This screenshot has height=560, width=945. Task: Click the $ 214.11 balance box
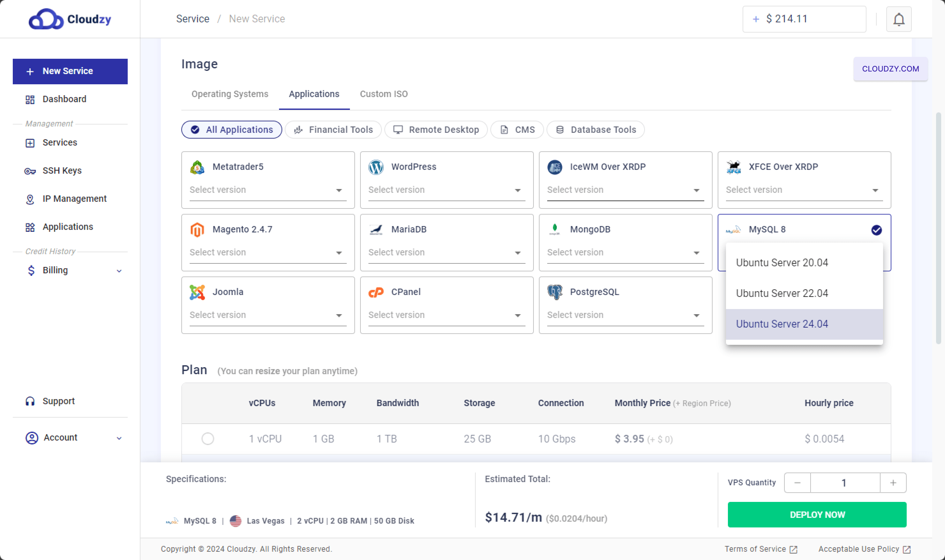click(804, 19)
